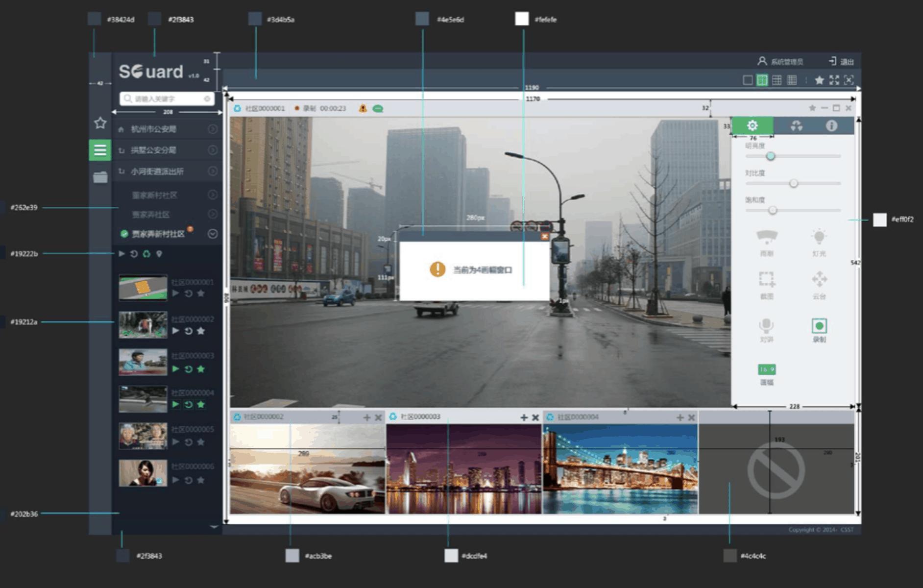
Task: Expand the 小河街道派出所 tree node
Action: point(212,171)
